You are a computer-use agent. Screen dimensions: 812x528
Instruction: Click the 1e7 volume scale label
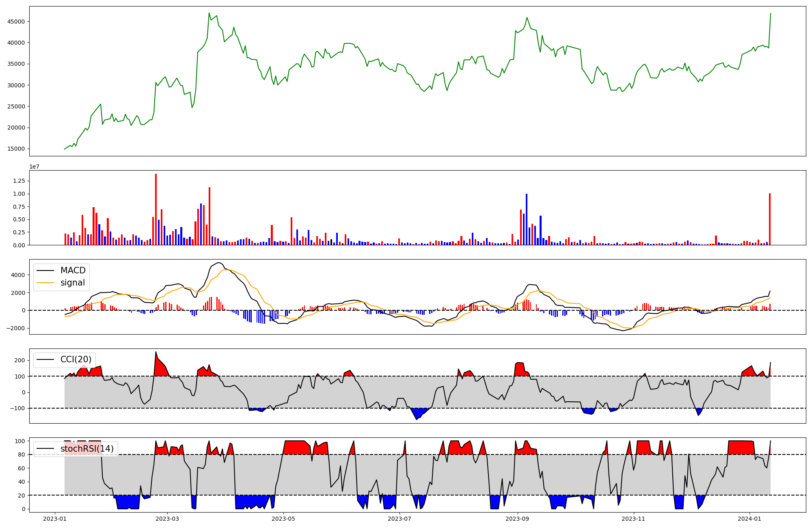[34, 167]
